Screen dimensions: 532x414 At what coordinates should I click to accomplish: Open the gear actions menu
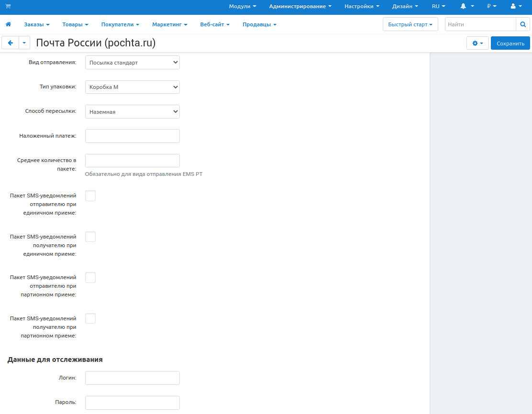pos(477,44)
